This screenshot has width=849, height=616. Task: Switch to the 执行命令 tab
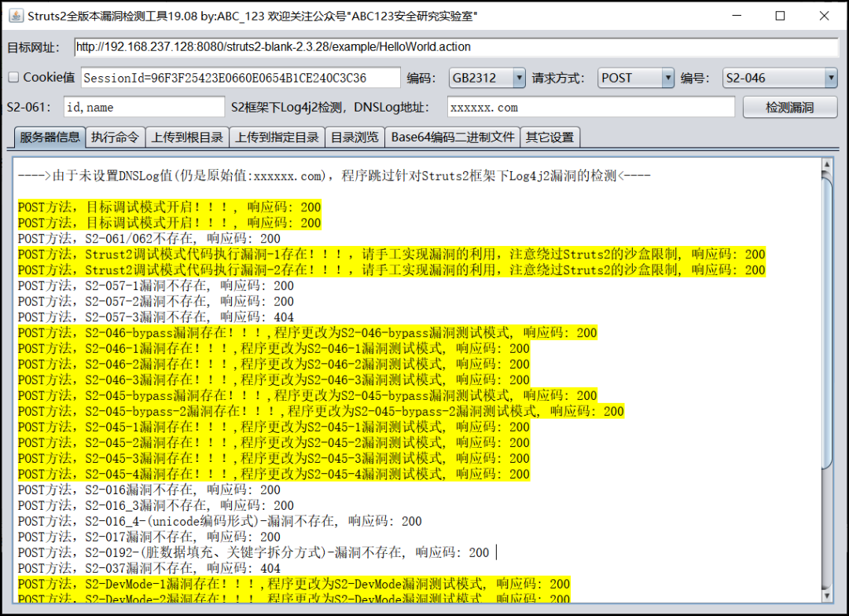tap(115, 137)
